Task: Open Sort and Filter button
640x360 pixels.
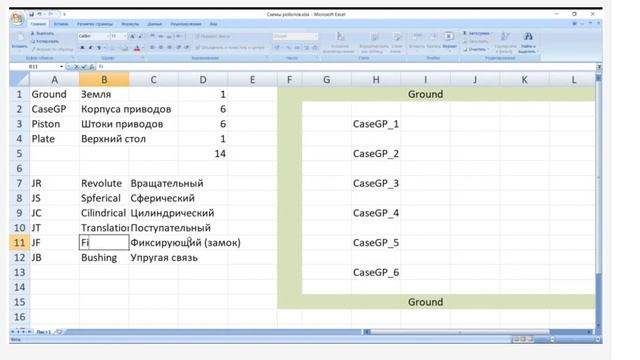Action: [505, 42]
